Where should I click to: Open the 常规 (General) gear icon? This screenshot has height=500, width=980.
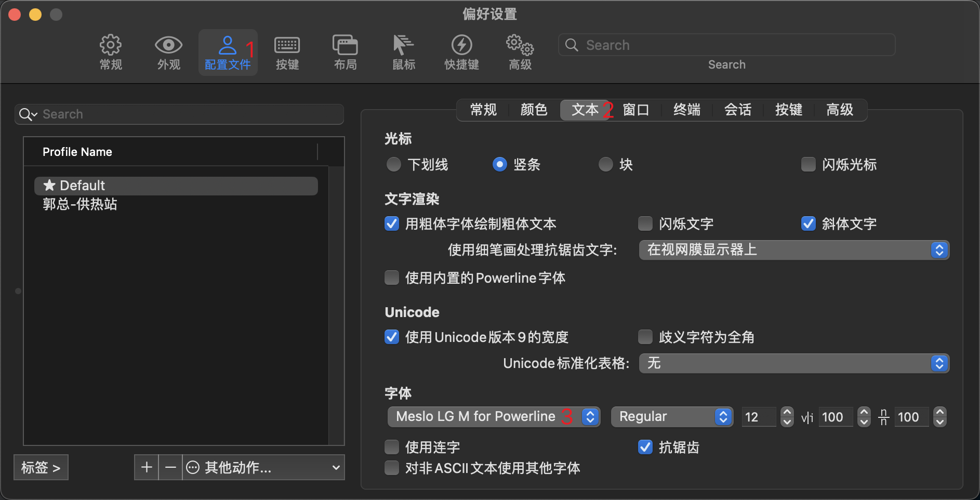click(x=111, y=46)
